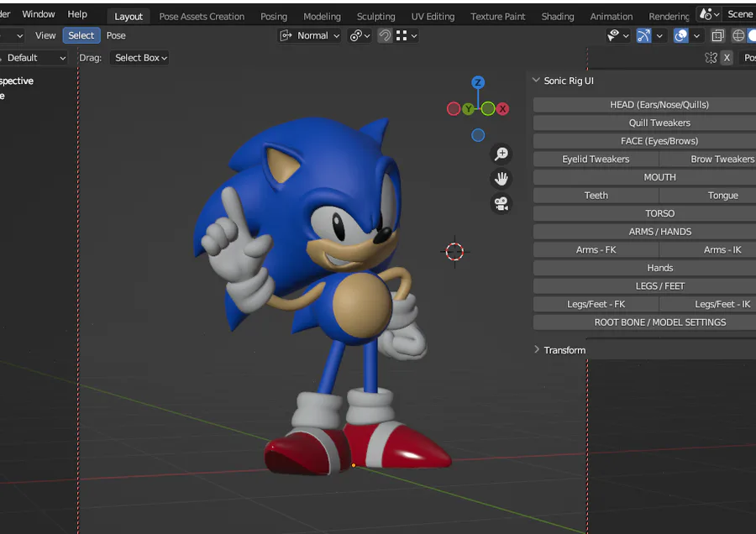Toggle the X-axis mirror button
The width and height of the screenshot is (756, 534).
tap(727, 58)
